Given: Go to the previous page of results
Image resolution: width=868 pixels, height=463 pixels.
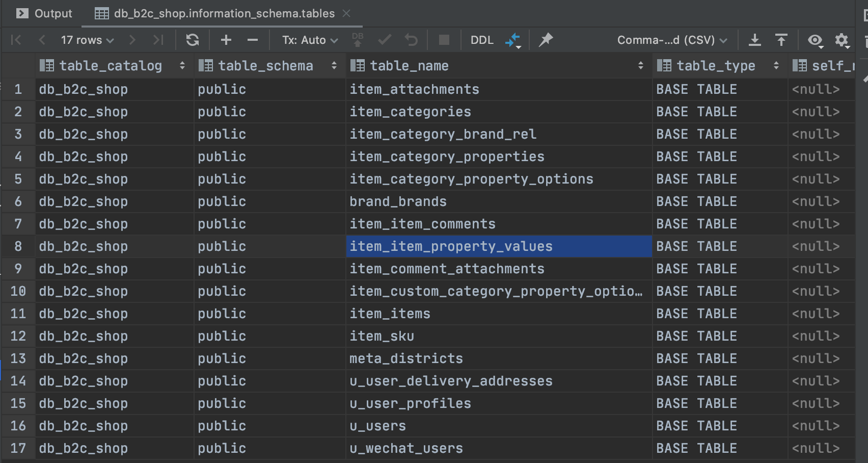Looking at the screenshot, I should [x=42, y=40].
